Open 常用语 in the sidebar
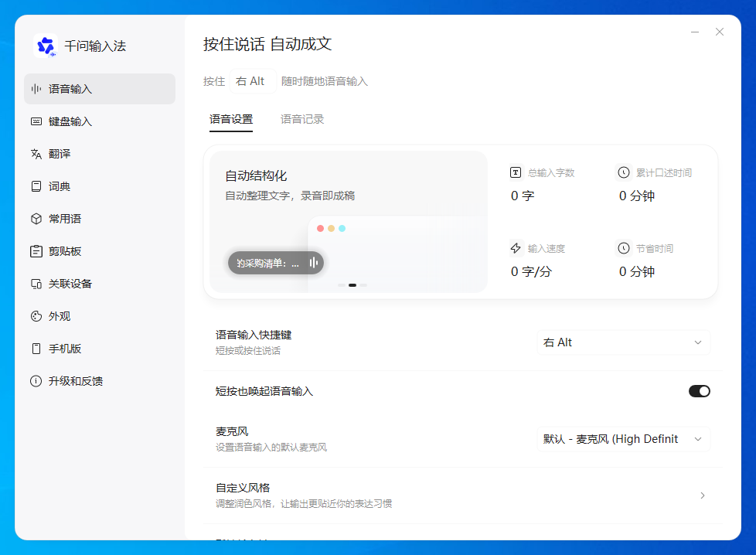This screenshot has width=756, height=555. pos(100,219)
